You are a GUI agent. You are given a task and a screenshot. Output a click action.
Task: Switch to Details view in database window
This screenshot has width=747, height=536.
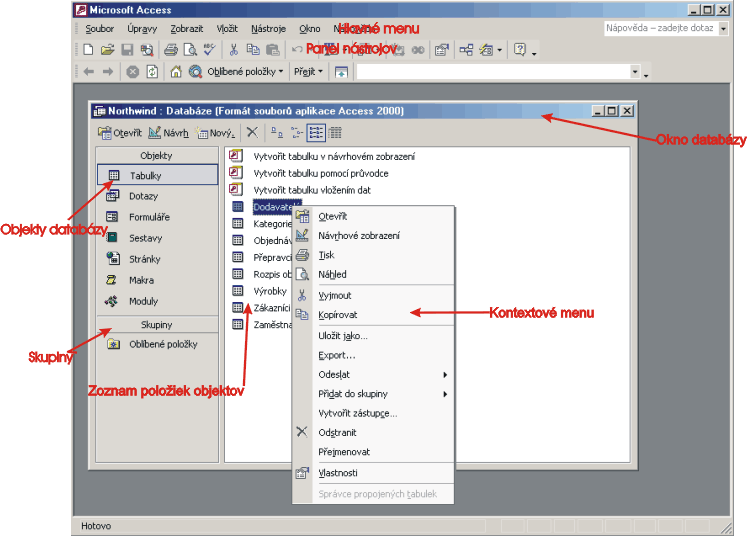point(335,132)
